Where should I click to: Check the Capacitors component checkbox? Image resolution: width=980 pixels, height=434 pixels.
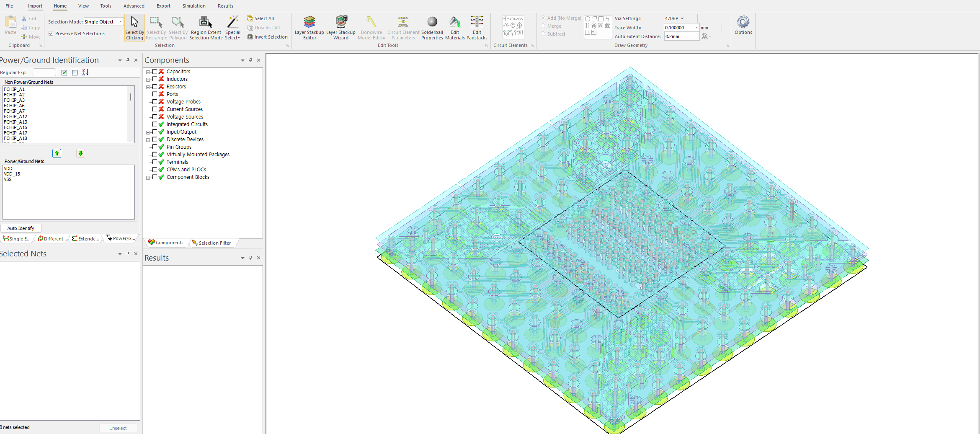pos(155,72)
